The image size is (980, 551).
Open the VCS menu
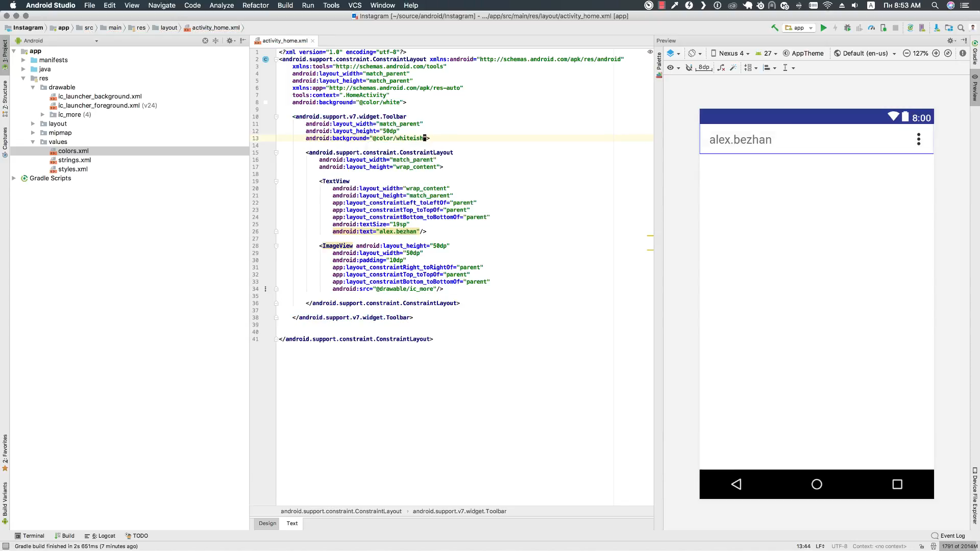(355, 5)
